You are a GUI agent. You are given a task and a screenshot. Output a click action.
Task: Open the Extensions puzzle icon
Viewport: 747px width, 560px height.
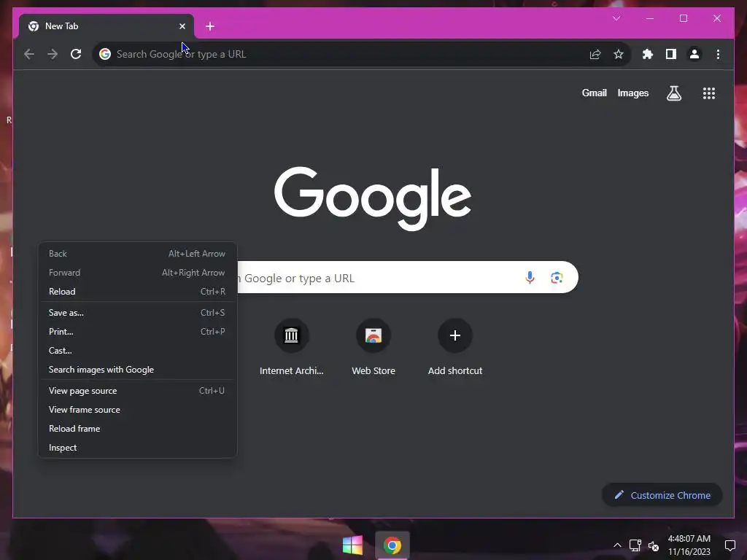(x=648, y=54)
